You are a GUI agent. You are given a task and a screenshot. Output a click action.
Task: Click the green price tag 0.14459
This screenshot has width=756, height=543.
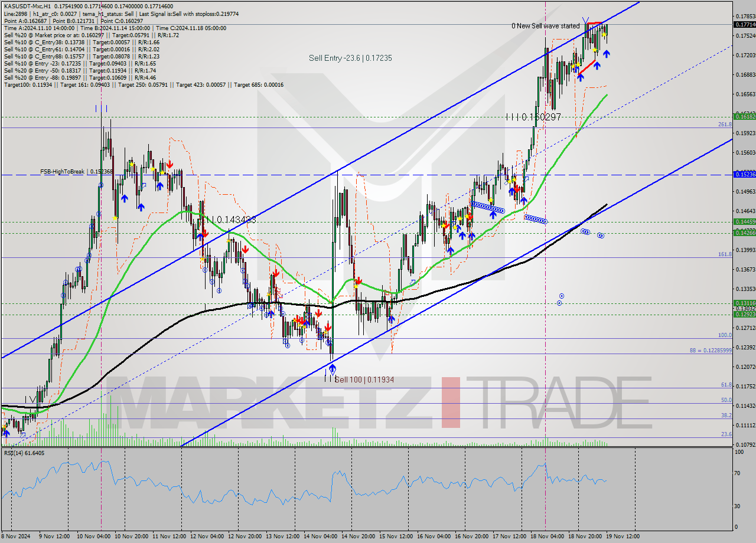pyautogui.click(x=744, y=221)
